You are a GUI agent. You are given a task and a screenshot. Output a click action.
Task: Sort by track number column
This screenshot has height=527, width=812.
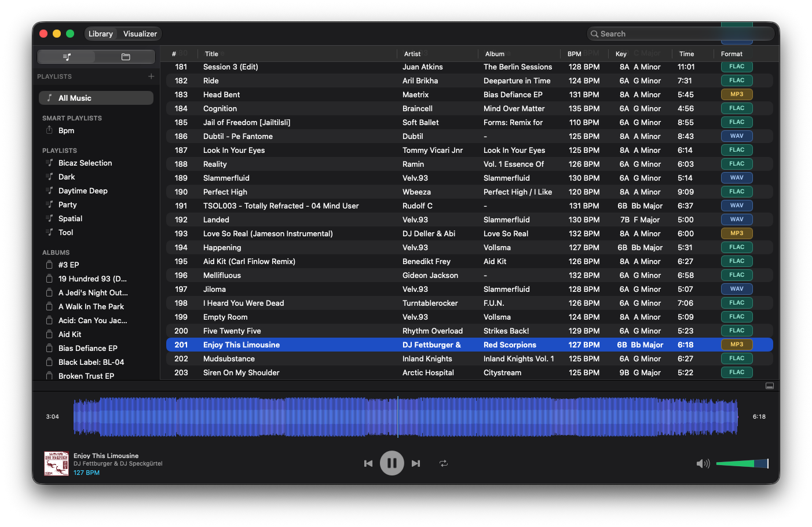coord(174,54)
